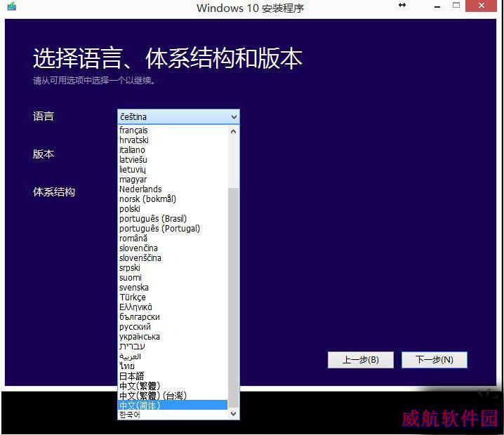The height and width of the screenshot is (435, 504).
Task: Choose svenska language option
Action: 173,288
